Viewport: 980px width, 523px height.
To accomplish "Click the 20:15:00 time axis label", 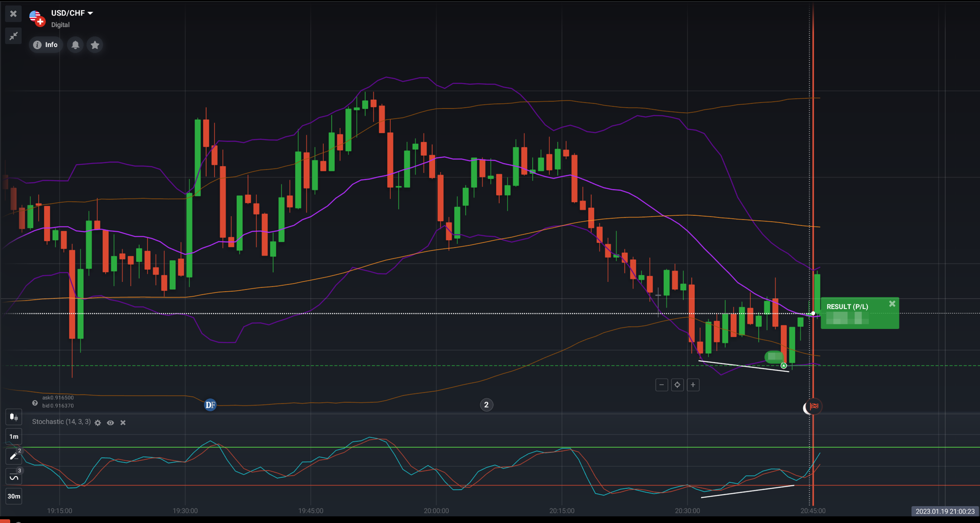I will 562,511.
